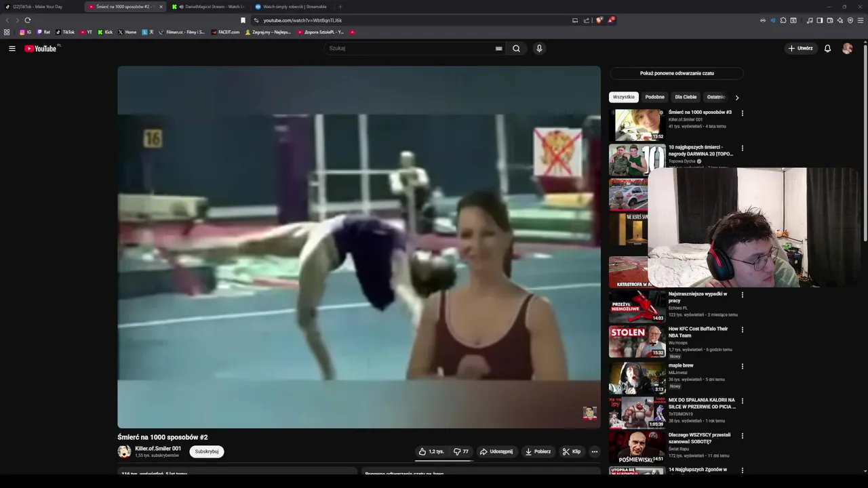Download the video with Pobierz
Viewport: 868px width, 488px height.
[538, 451]
